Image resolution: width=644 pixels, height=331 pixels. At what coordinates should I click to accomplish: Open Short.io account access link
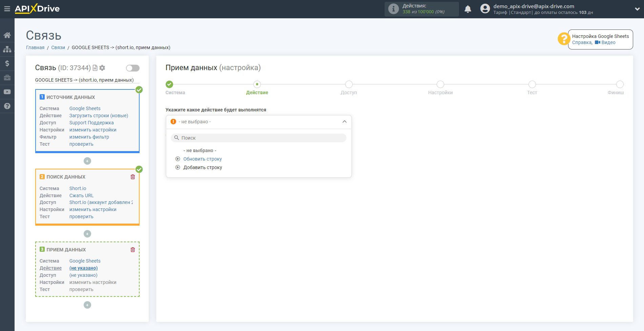(101, 202)
